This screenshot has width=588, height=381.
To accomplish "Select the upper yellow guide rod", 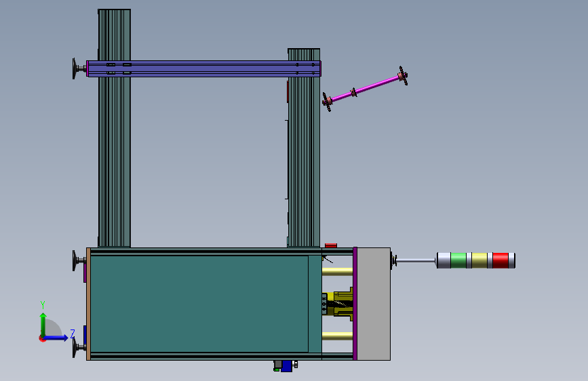I will tap(338, 271).
